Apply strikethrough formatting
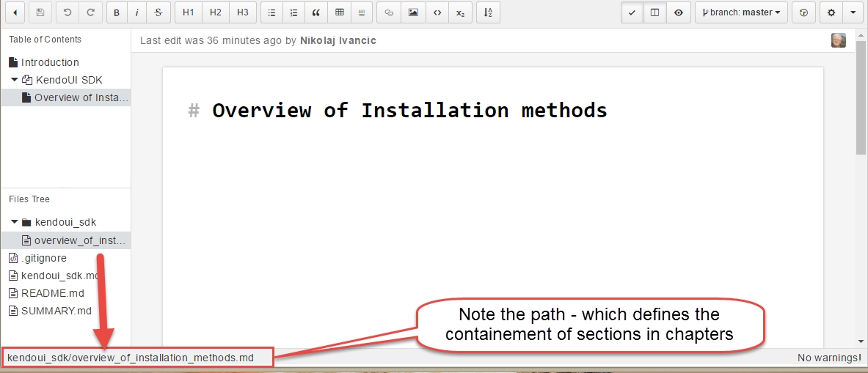 pos(158,12)
